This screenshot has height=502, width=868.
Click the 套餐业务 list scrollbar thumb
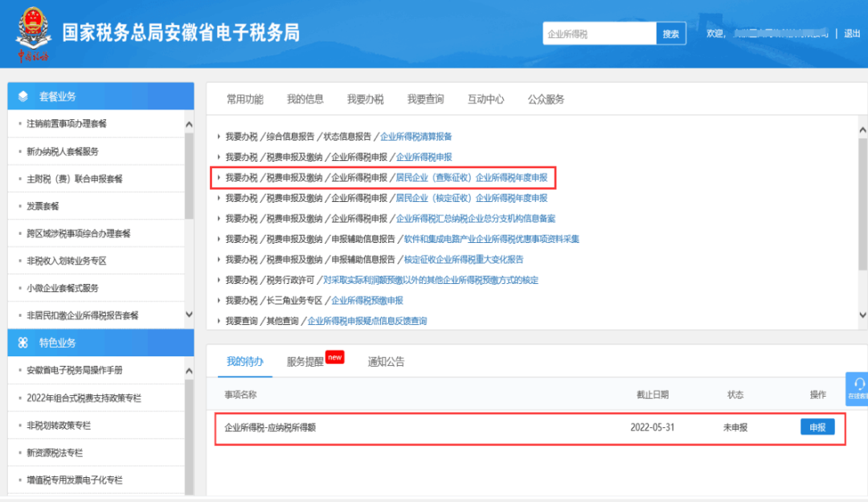[189, 175]
